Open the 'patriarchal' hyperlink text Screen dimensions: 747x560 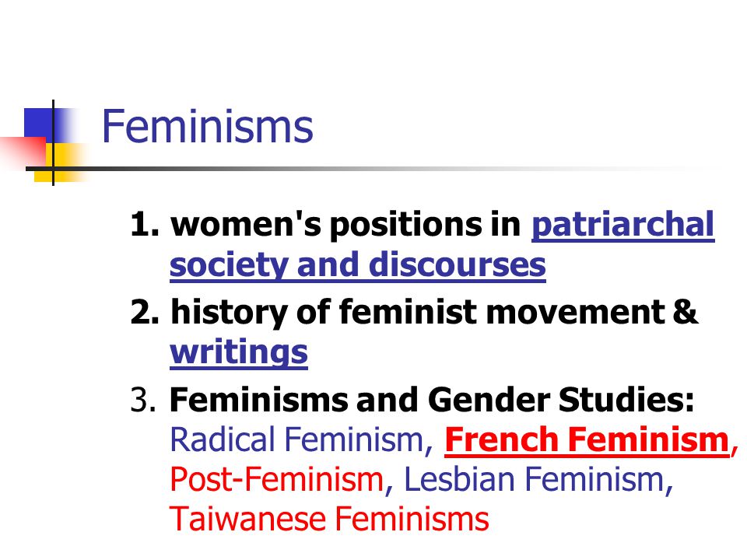622,226
